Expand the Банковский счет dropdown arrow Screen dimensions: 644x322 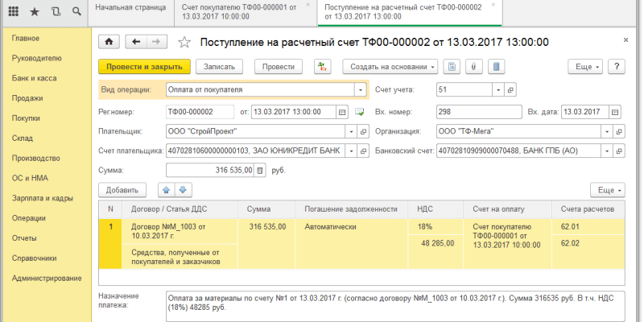tap(608, 151)
